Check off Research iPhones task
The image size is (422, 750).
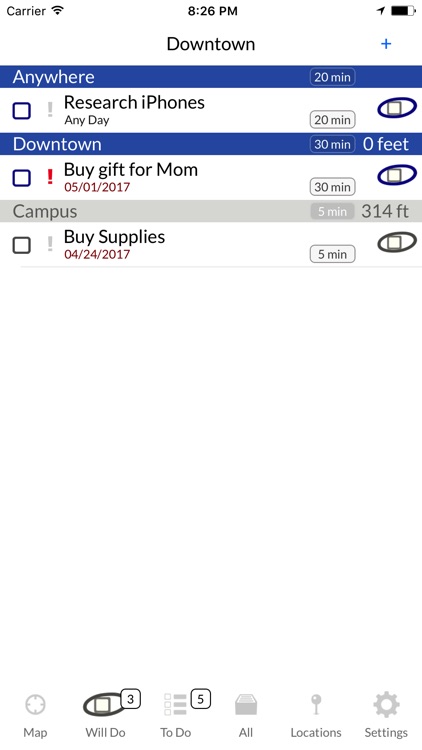click(22, 111)
